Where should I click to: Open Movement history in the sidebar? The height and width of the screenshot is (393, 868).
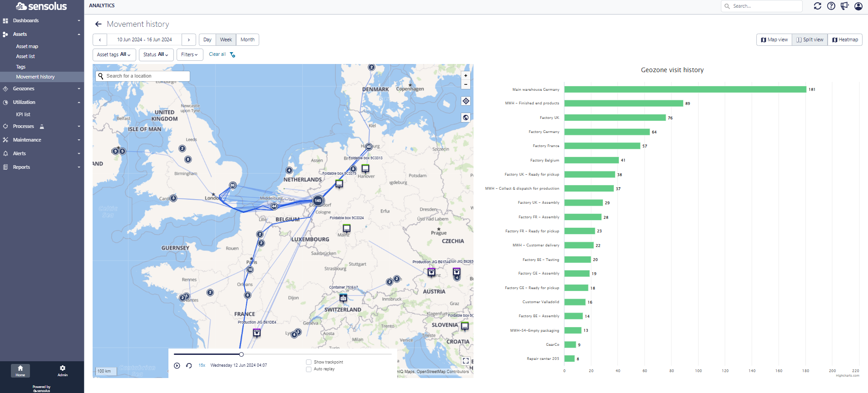tap(42, 77)
